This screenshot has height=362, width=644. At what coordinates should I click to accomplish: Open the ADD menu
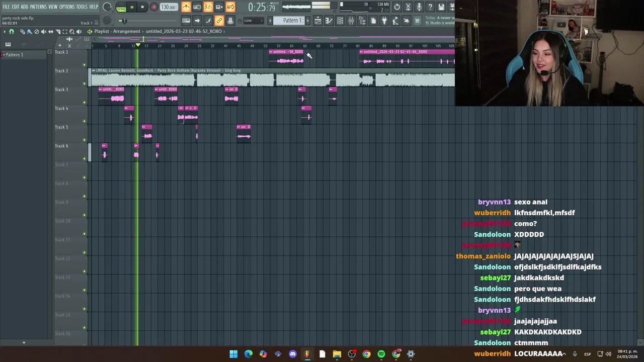tap(24, 7)
